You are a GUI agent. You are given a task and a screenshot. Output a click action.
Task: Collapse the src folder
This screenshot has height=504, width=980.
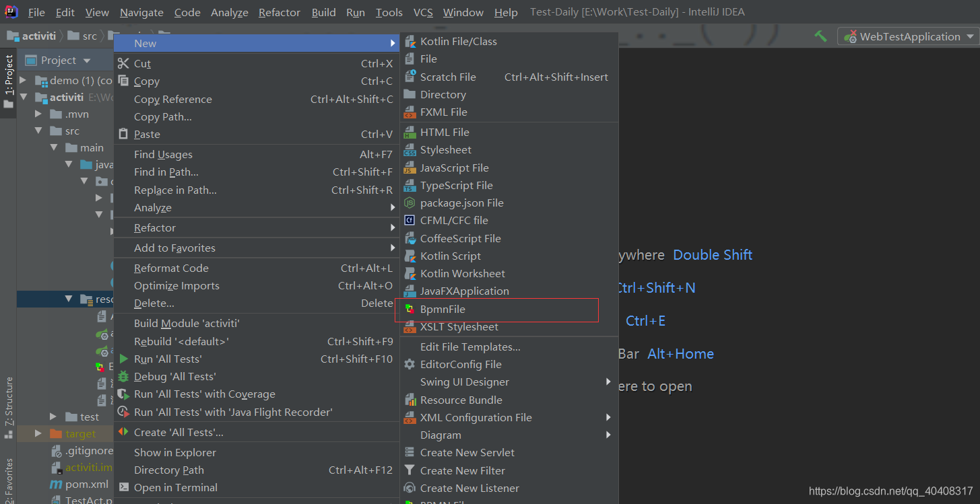38,131
